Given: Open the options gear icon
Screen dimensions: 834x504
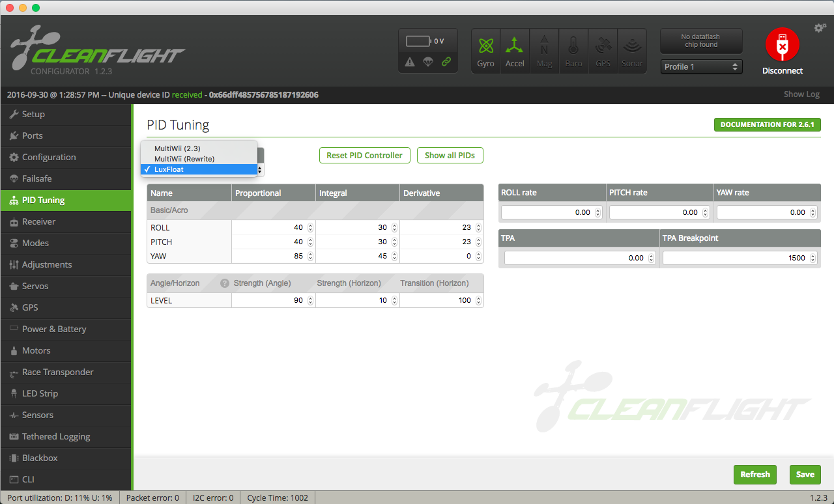Looking at the screenshot, I should coord(820,28).
